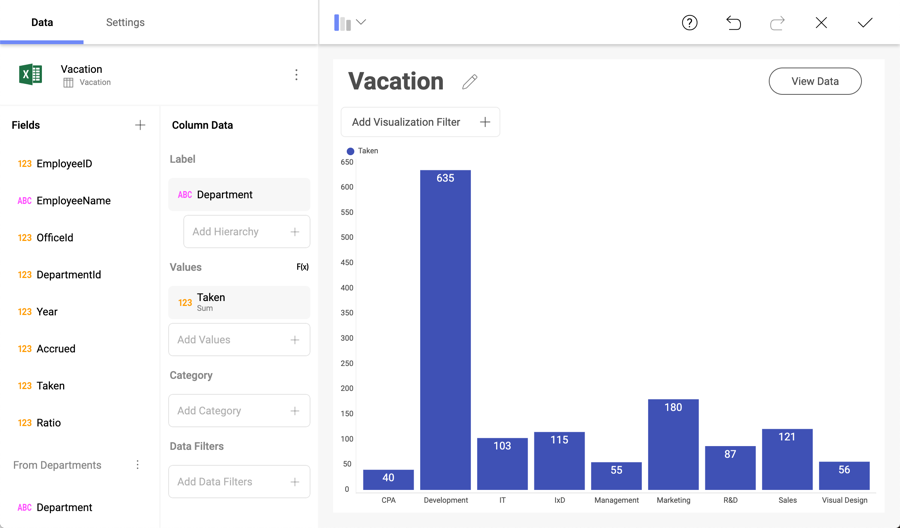This screenshot has height=528, width=900.
Task: Open the Vacation data source options menu
Action: tap(296, 75)
